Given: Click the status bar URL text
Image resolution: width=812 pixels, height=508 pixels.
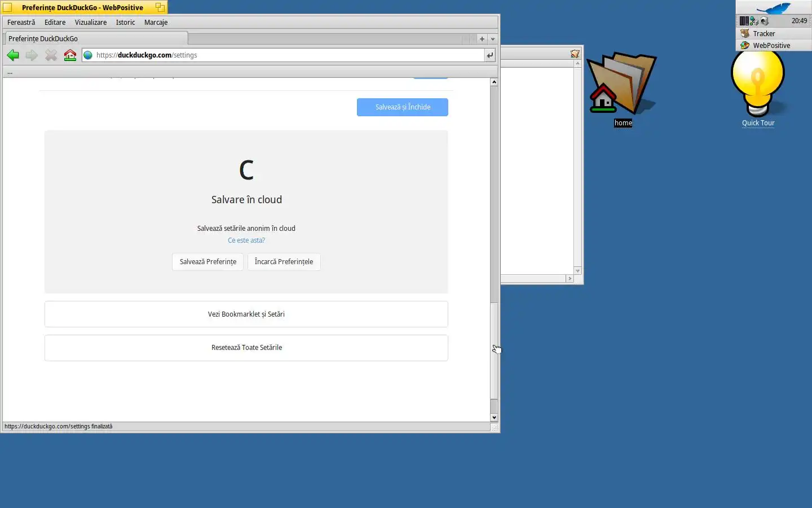Looking at the screenshot, I should [x=59, y=427].
